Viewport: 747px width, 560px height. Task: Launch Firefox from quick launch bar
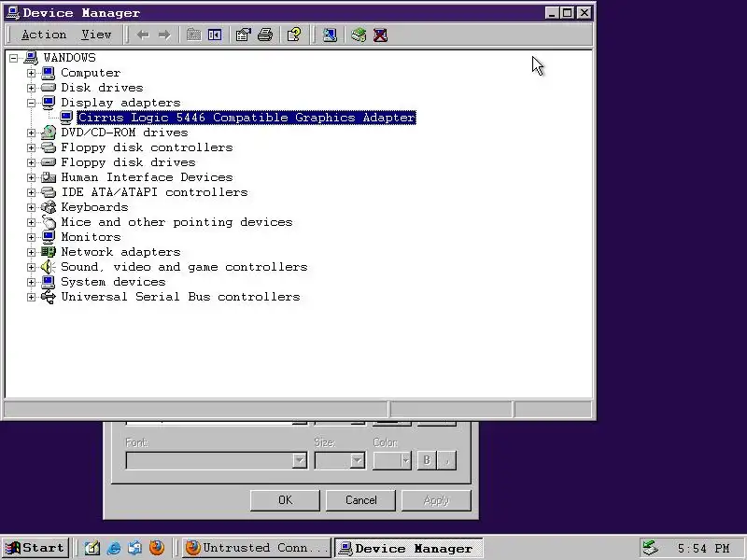[157, 548]
